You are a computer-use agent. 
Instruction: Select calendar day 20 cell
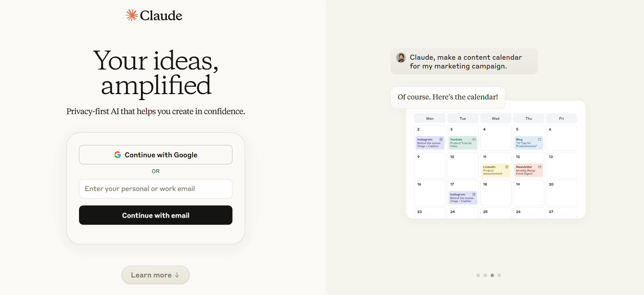tap(561, 193)
